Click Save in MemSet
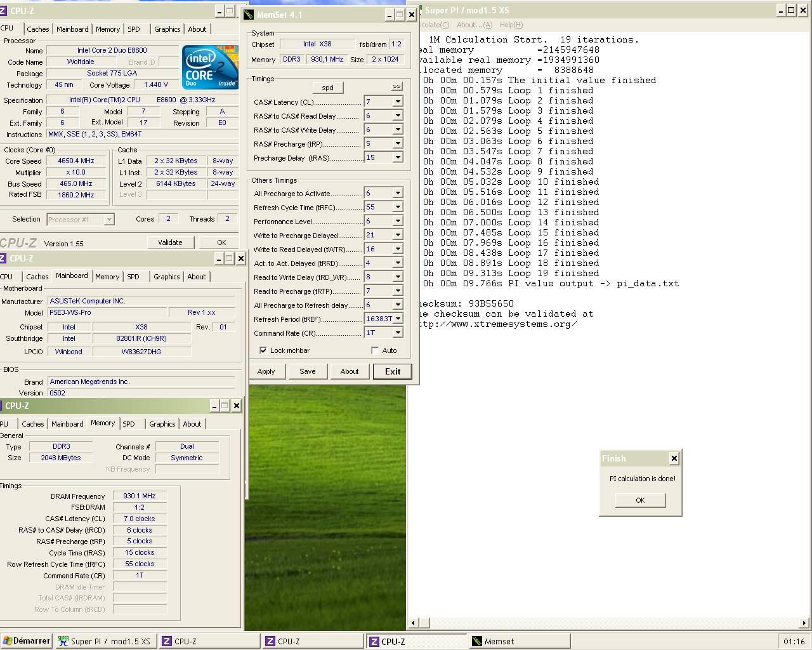The width and height of the screenshot is (812, 650). tap(307, 371)
